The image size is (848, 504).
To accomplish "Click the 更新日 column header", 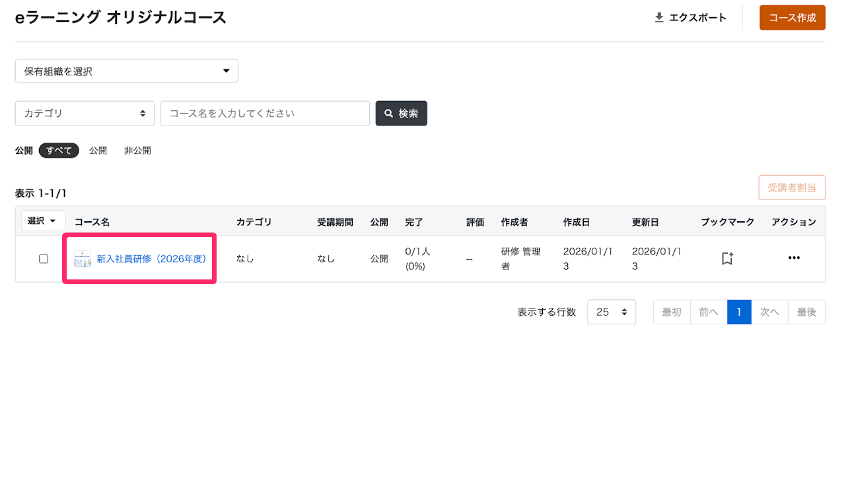I will 645,222.
